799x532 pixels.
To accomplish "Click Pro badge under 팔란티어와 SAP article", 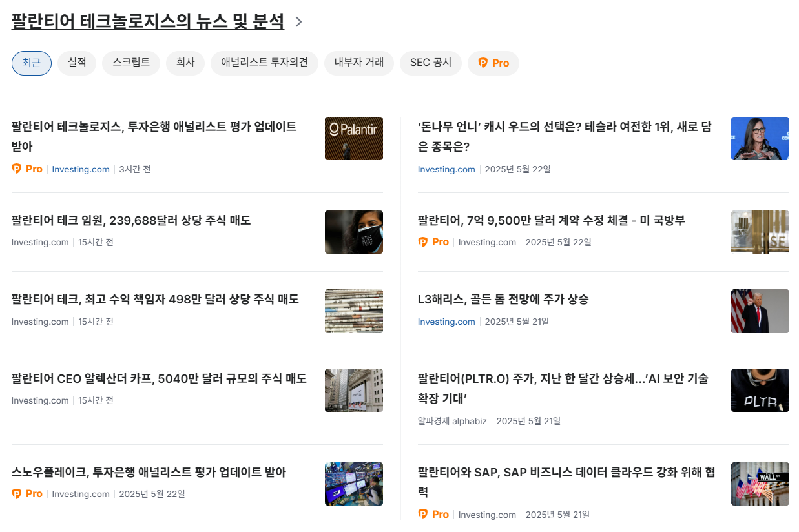I will [x=433, y=515].
